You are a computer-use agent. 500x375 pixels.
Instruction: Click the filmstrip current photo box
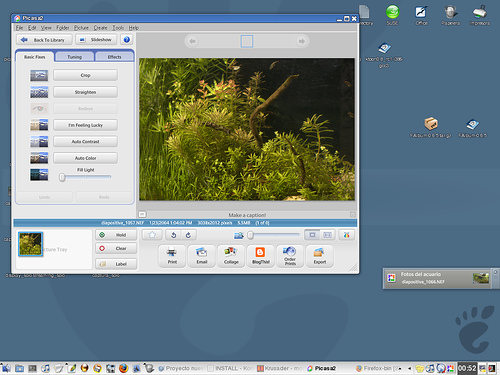247,41
